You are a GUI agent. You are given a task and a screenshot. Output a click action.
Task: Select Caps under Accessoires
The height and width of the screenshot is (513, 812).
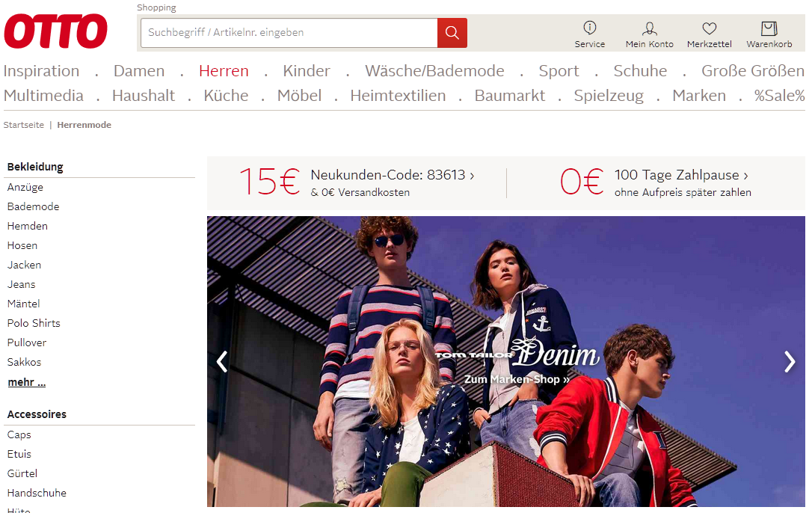(x=19, y=434)
